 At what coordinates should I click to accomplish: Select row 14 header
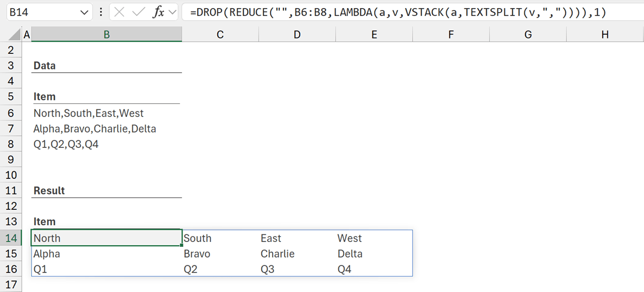(x=10, y=238)
